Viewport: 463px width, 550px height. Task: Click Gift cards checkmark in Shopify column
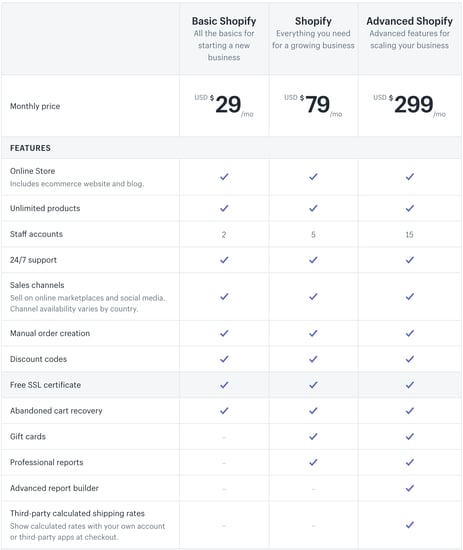(313, 436)
